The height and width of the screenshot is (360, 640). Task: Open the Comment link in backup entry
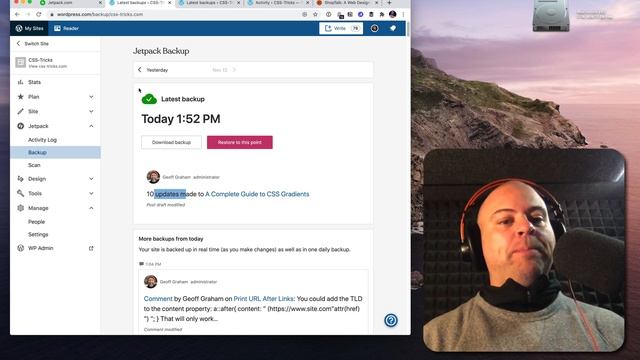(158, 299)
